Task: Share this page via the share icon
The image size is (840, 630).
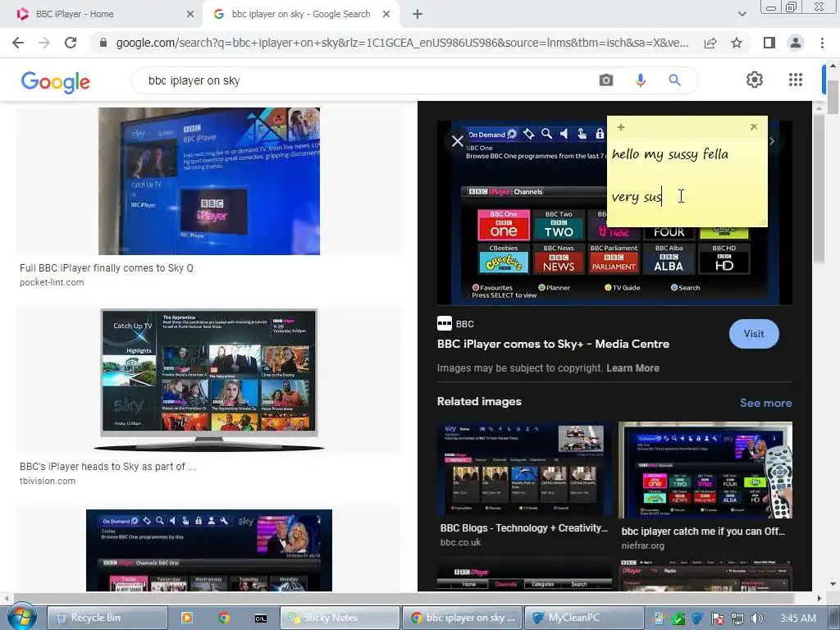Action: (x=710, y=43)
